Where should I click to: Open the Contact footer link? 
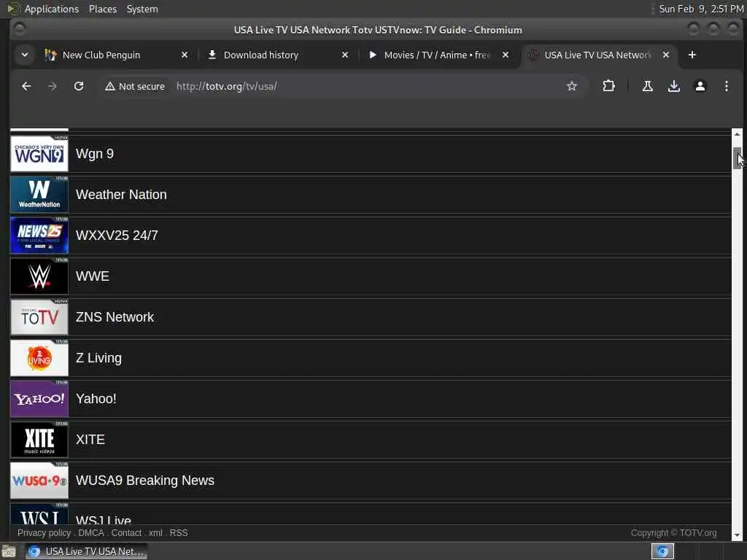126,533
